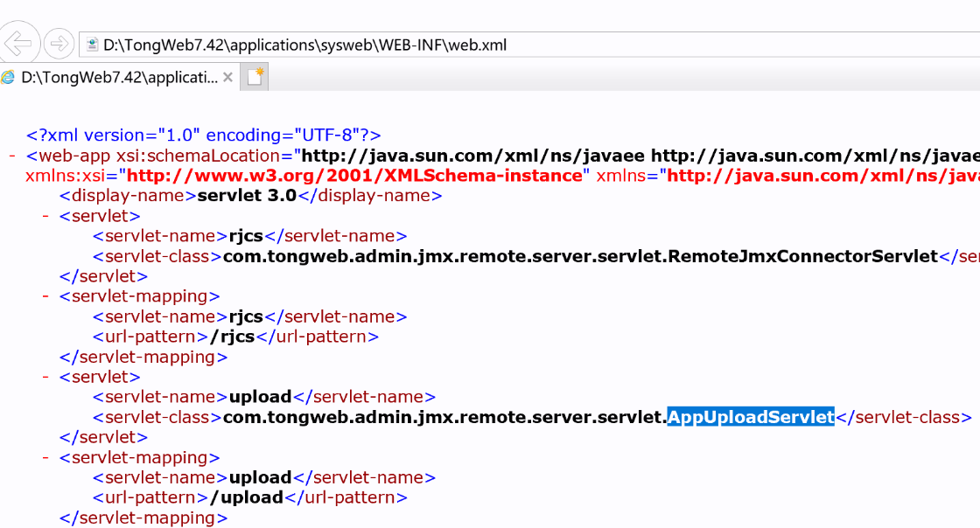The height and width of the screenshot is (528, 980).
Task: Click servlet-name "rjcs" beside the RemoteJmxConnectorServlet class
Action: [246, 237]
